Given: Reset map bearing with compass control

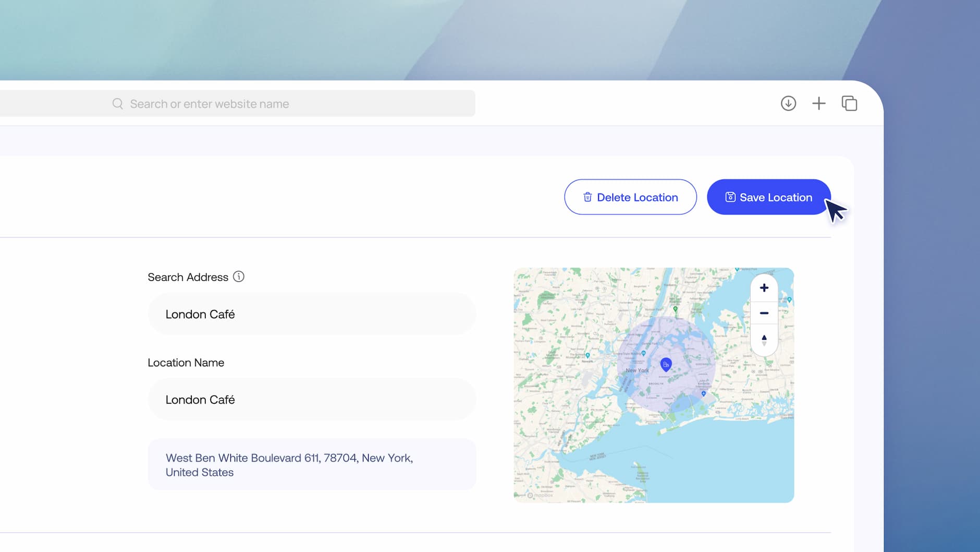Looking at the screenshot, I should click(x=764, y=340).
